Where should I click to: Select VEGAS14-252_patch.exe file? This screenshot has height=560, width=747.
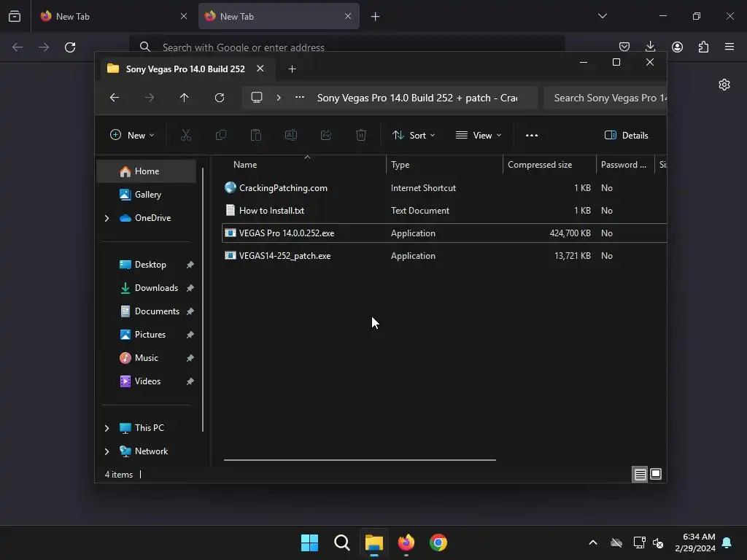coord(444,256)
